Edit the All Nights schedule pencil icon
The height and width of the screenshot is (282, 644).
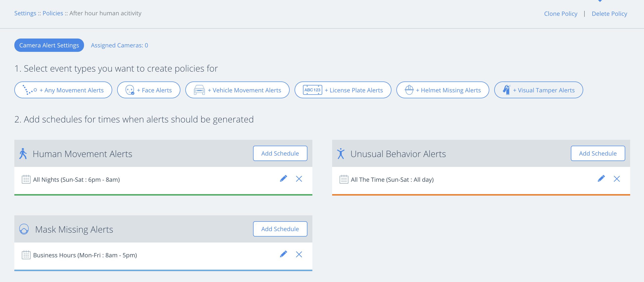[283, 179]
